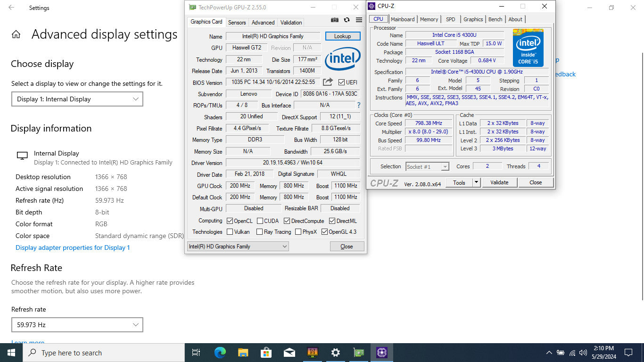
Task: Click the Settings back arrow
Action: tap(11, 8)
